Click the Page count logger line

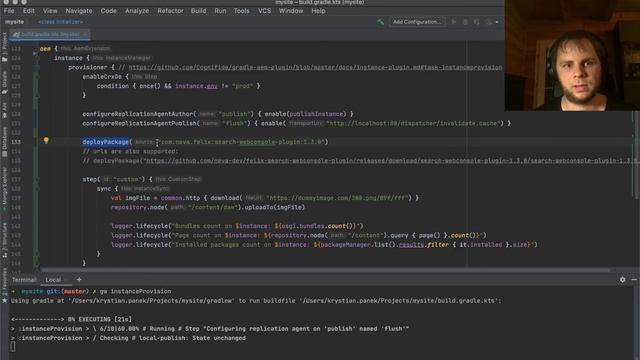click(298, 236)
